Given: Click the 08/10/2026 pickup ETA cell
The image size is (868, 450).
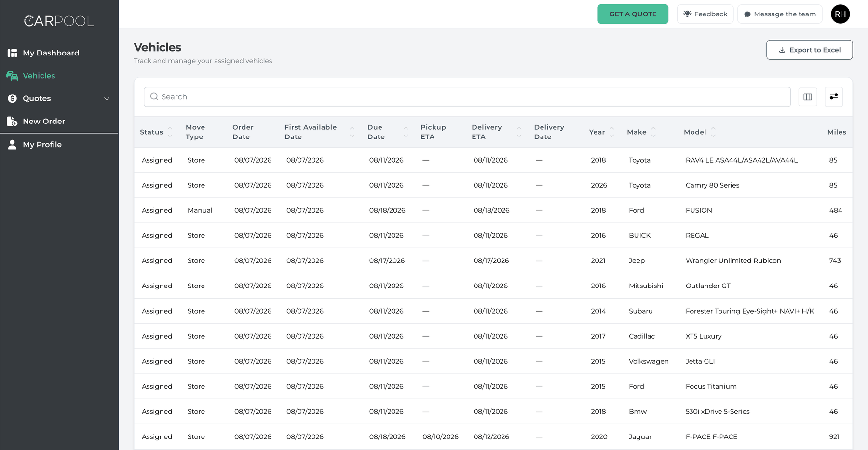Looking at the screenshot, I should (440, 437).
